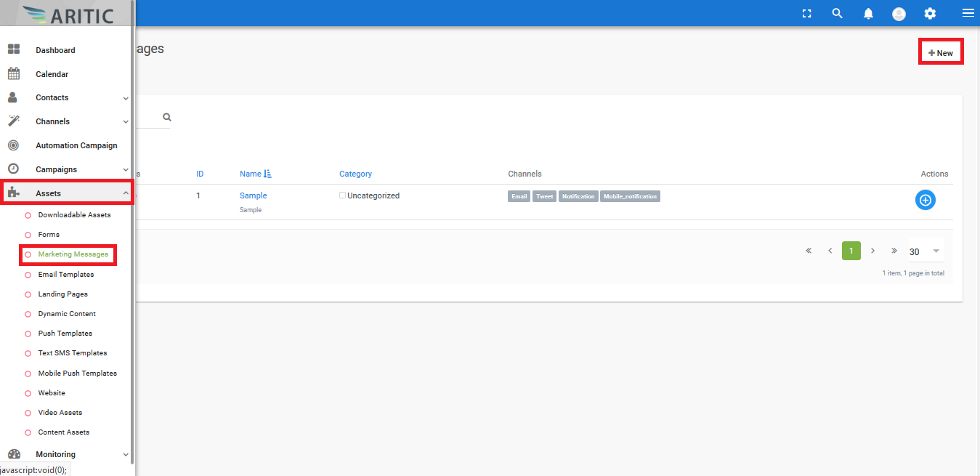Open search using the top magnifier icon

click(x=837, y=14)
